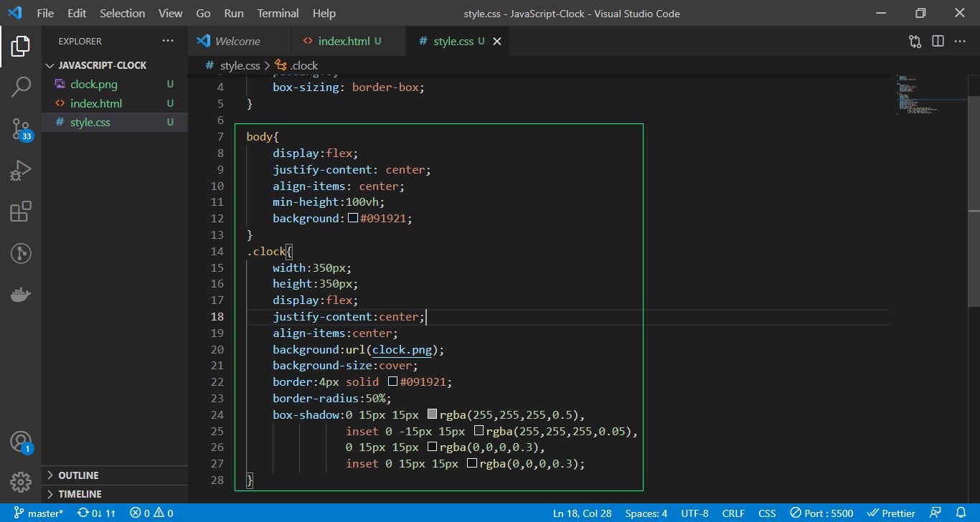Open the Selection menu

(x=122, y=13)
